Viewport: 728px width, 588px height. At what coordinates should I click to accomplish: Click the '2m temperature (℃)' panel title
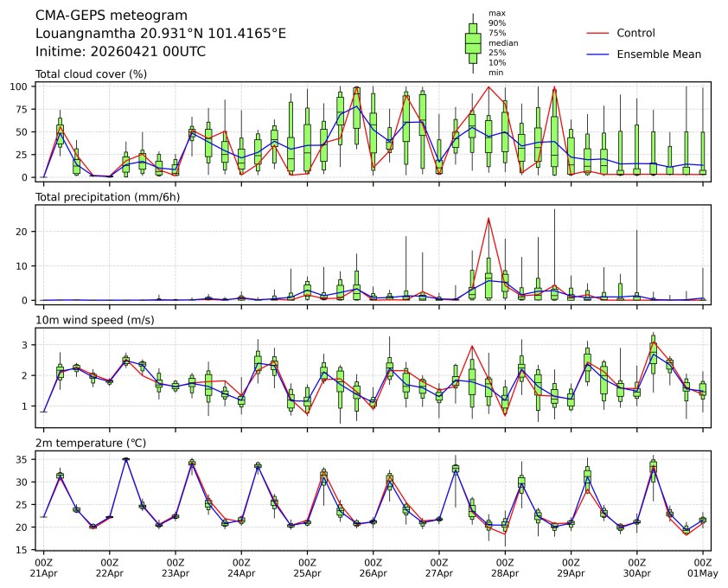coord(91,443)
